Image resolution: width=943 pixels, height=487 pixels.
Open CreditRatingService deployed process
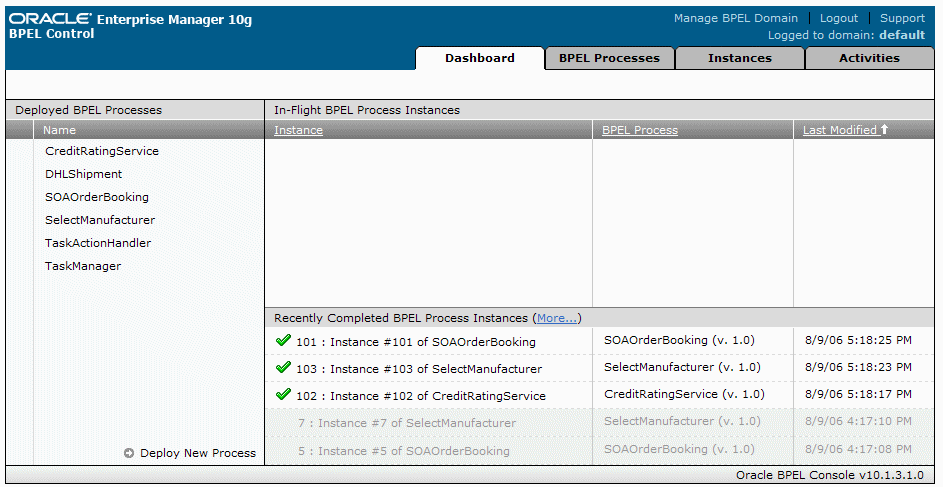tap(102, 151)
